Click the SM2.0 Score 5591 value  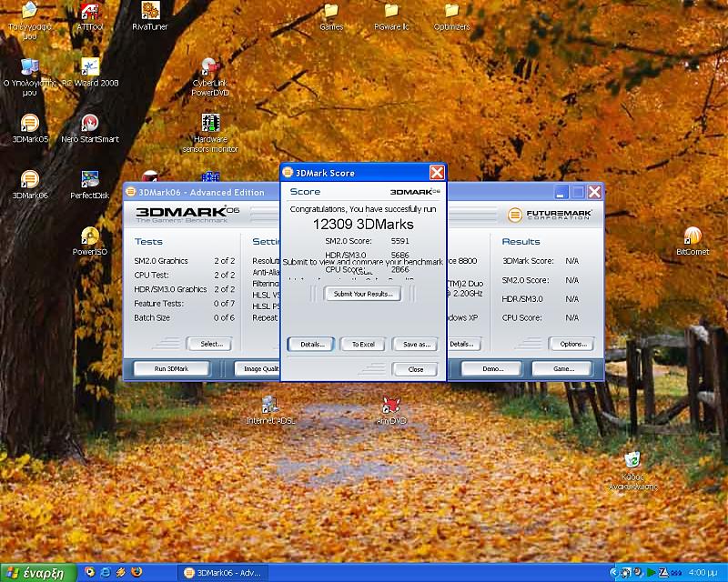pyautogui.click(x=399, y=241)
